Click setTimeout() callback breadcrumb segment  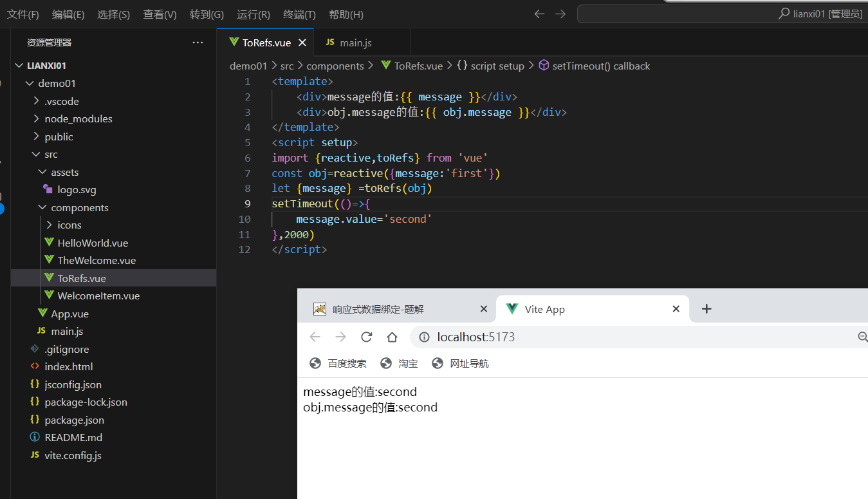(x=601, y=66)
